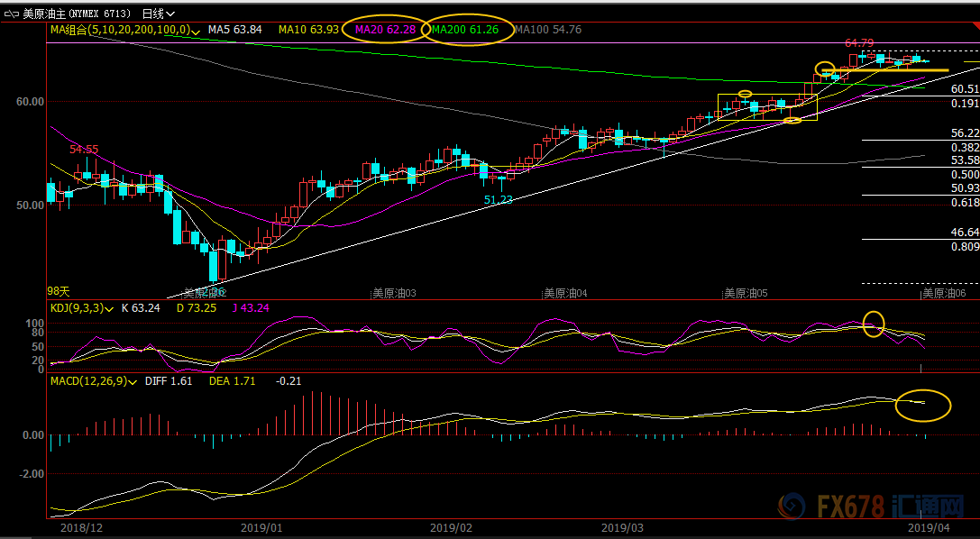980x539 pixels.
Task: Click the 56.22 Fibonacci level label
Action: click(x=965, y=133)
